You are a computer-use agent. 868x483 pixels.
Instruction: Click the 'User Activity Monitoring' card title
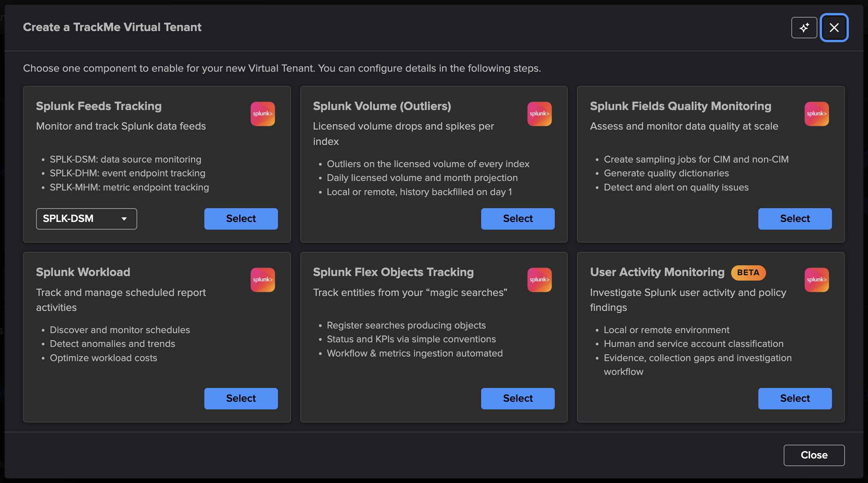point(657,272)
